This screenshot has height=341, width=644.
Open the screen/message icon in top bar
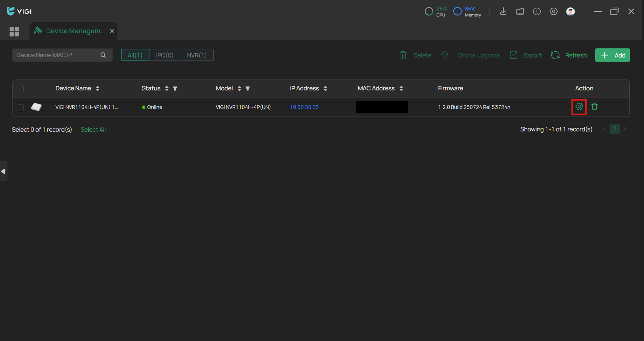click(520, 12)
